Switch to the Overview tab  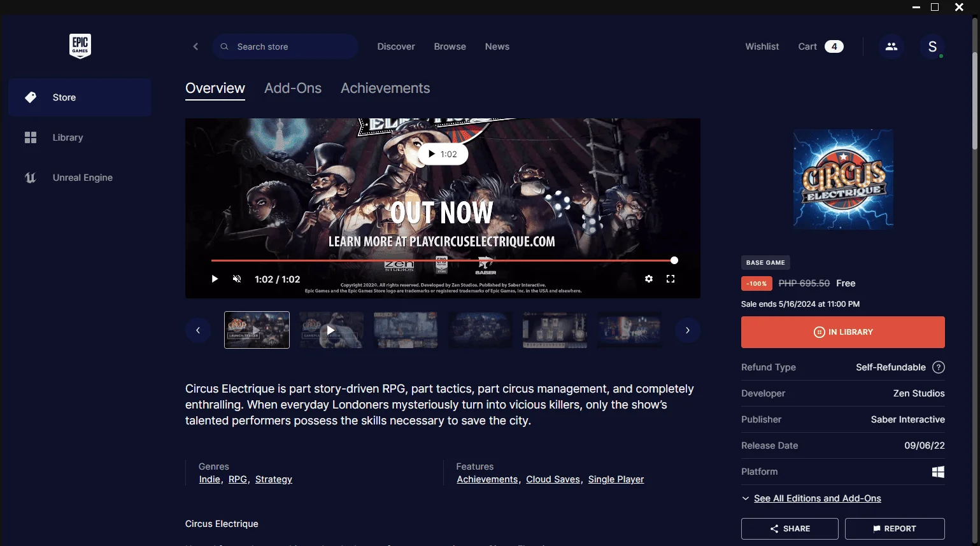[215, 88]
